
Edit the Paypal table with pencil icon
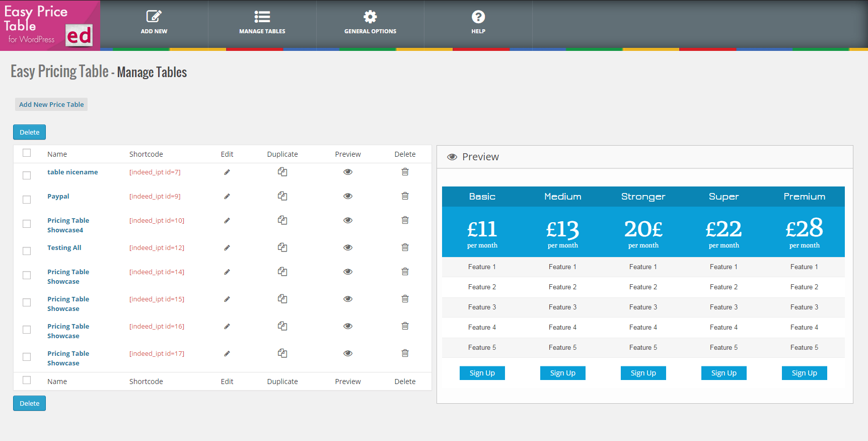tap(227, 197)
